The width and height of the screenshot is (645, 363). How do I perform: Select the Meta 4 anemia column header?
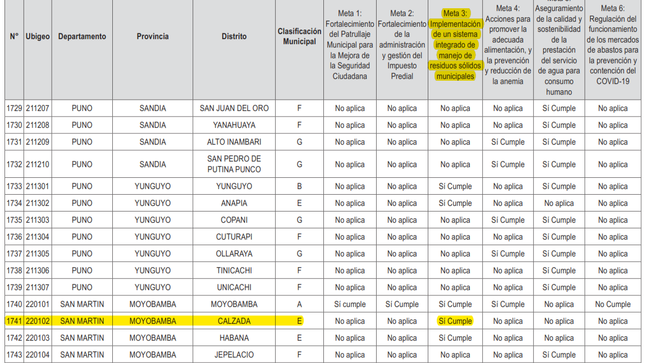[508, 45]
